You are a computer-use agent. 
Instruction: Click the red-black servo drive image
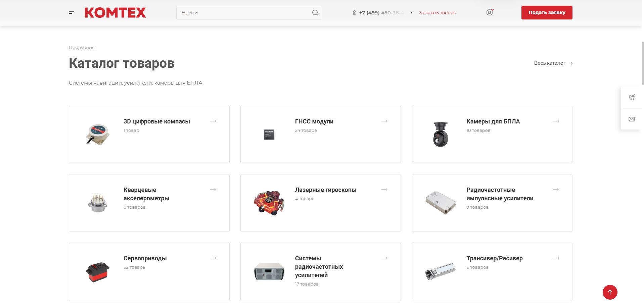coord(98,272)
